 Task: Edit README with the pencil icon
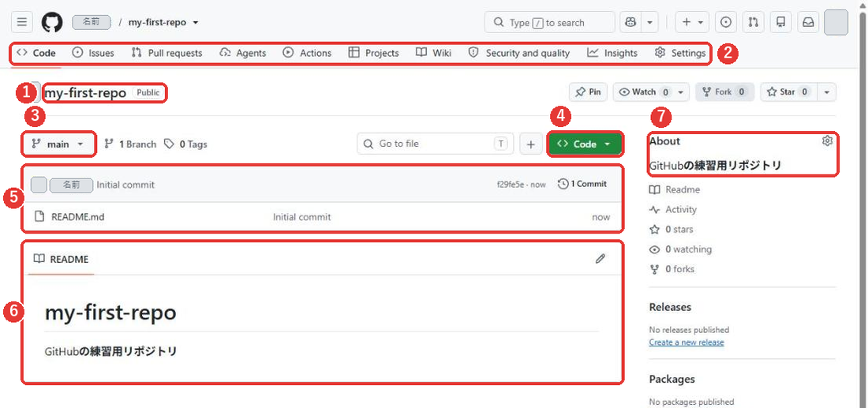tap(600, 259)
